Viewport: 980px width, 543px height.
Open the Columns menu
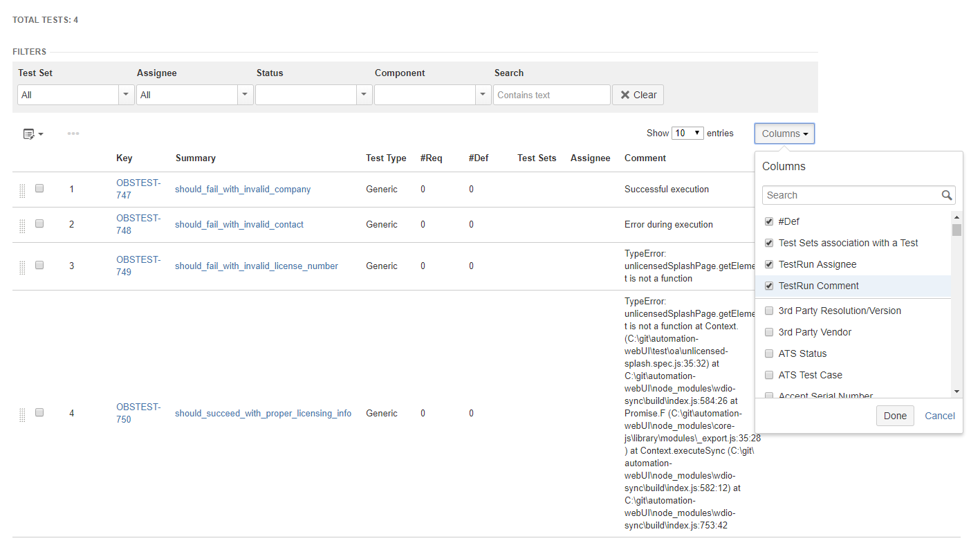click(784, 133)
